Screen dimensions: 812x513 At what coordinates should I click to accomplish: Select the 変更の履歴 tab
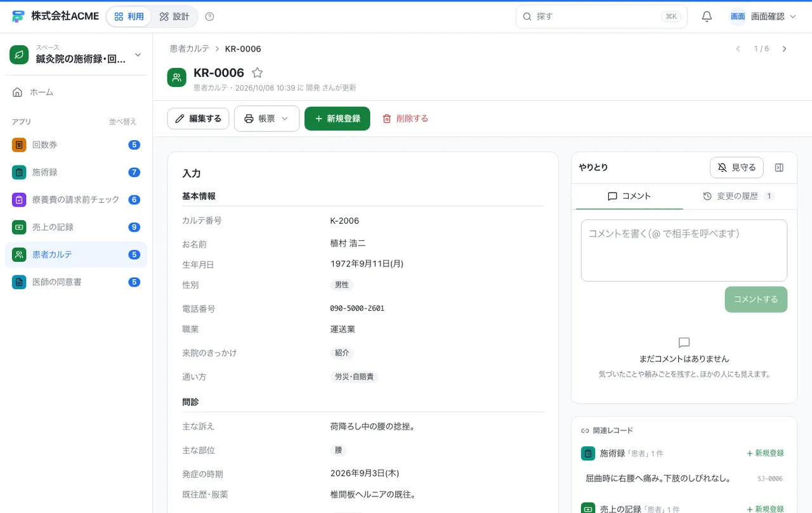pyautogui.click(x=738, y=197)
